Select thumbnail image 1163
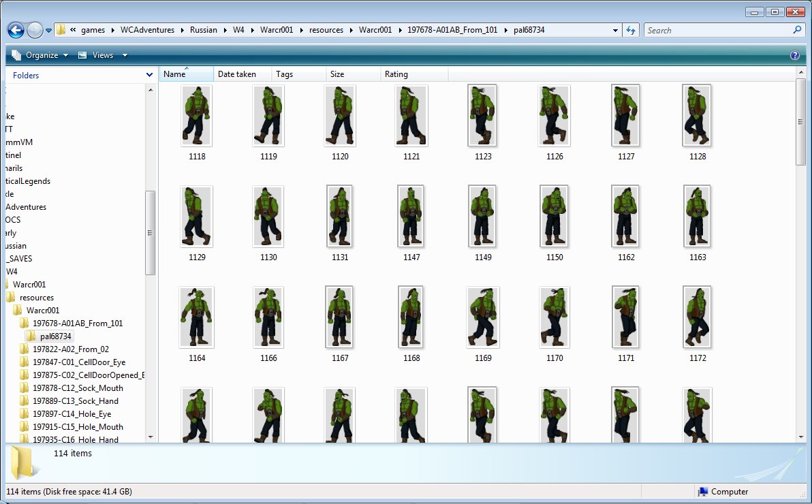 [697, 217]
